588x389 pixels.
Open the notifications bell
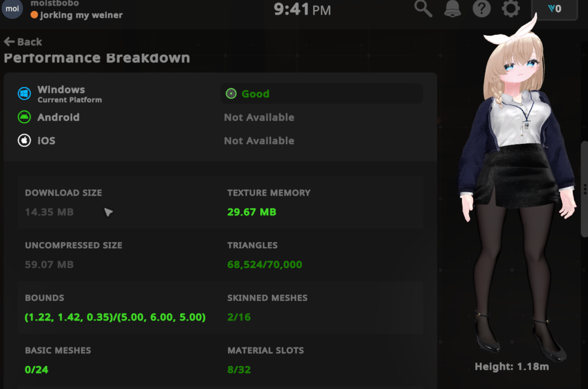point(452,8)
